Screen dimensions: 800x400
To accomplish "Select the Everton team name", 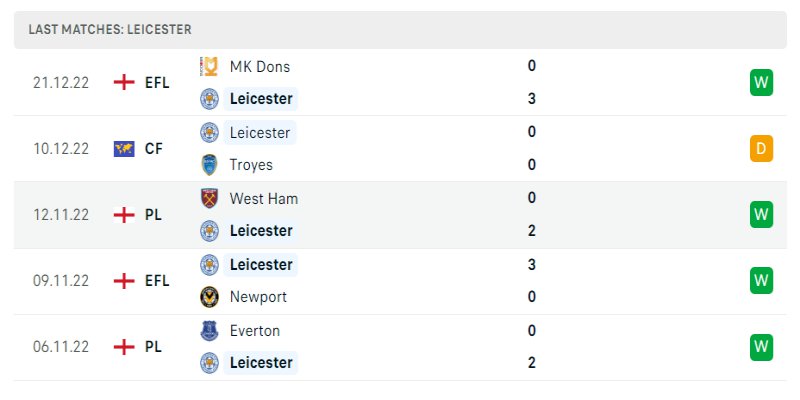I will click(254, 330).
